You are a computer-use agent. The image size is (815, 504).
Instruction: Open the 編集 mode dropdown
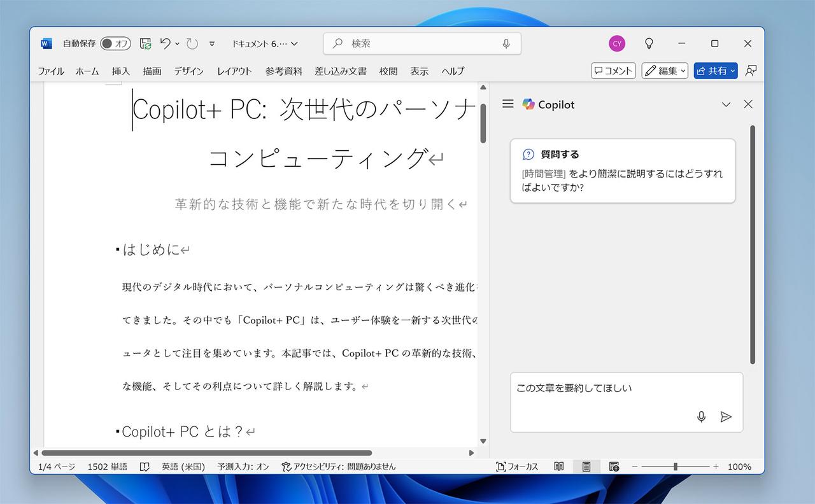[x=665, y=71]
